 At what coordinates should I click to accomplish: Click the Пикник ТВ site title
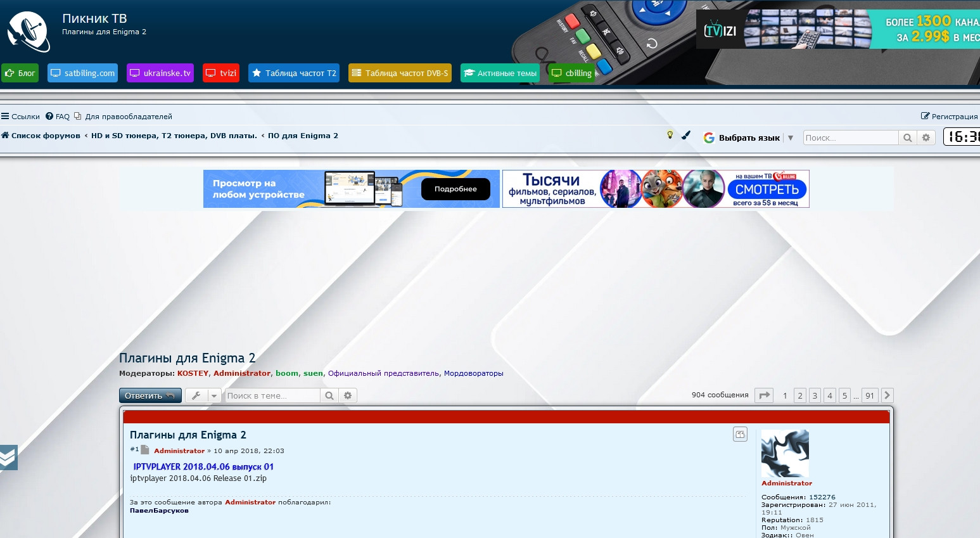(x=94, y=18)
